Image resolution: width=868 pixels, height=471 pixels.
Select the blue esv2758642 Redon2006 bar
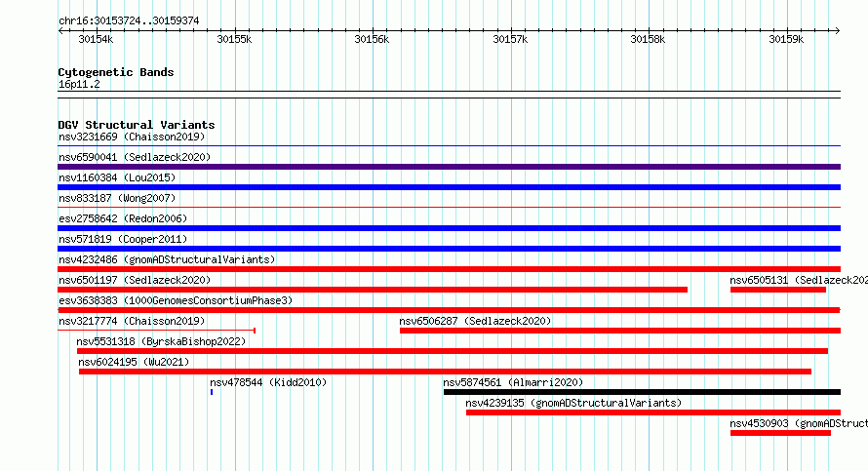click(449, 228)
